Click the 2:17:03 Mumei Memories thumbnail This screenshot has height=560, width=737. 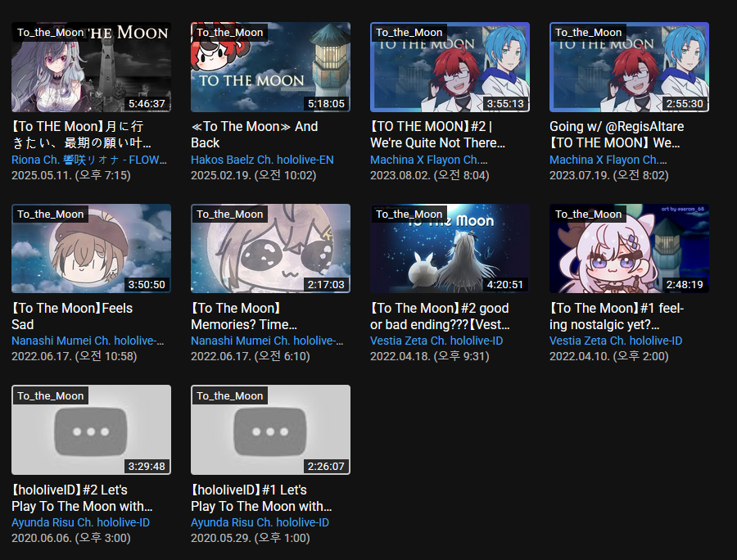point(270,249)
